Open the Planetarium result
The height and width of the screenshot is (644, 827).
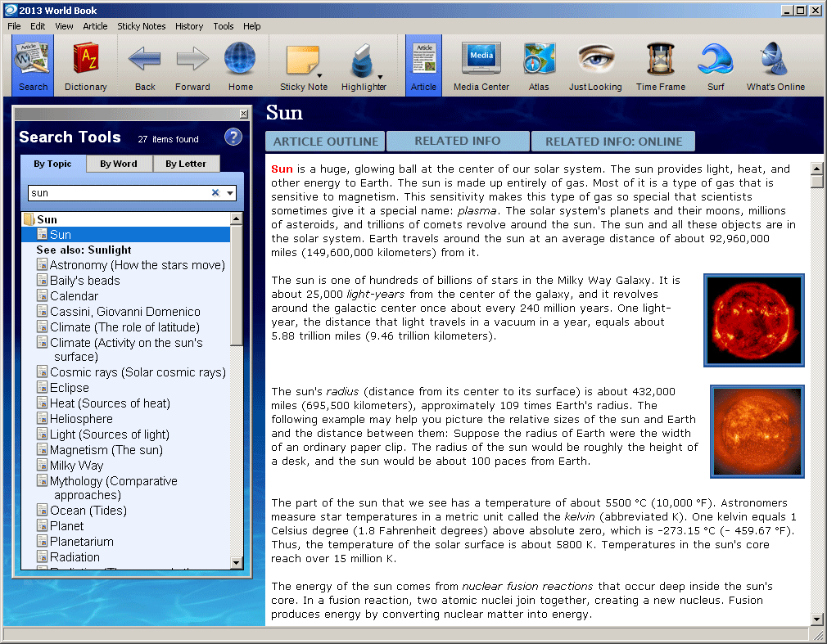tap(82, 541)
